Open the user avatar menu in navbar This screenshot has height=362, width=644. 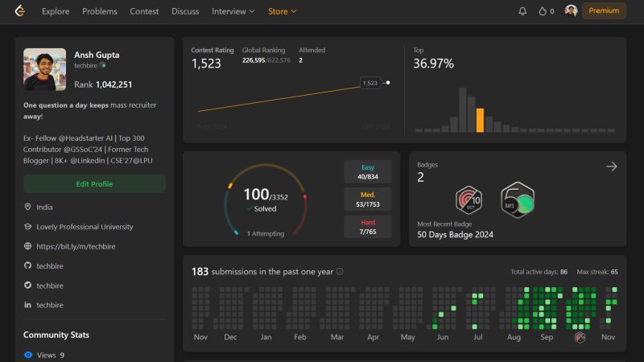(571, 10)
